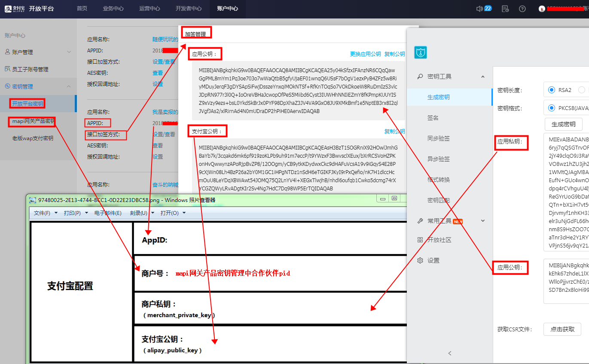
Task: Open the 随便玩玩的 application name link
Action: pyautogui.click(x=165, y=39)
